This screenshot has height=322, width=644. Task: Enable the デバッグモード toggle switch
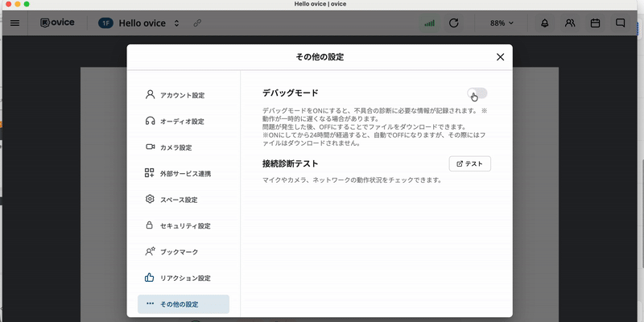pos(477,93)
